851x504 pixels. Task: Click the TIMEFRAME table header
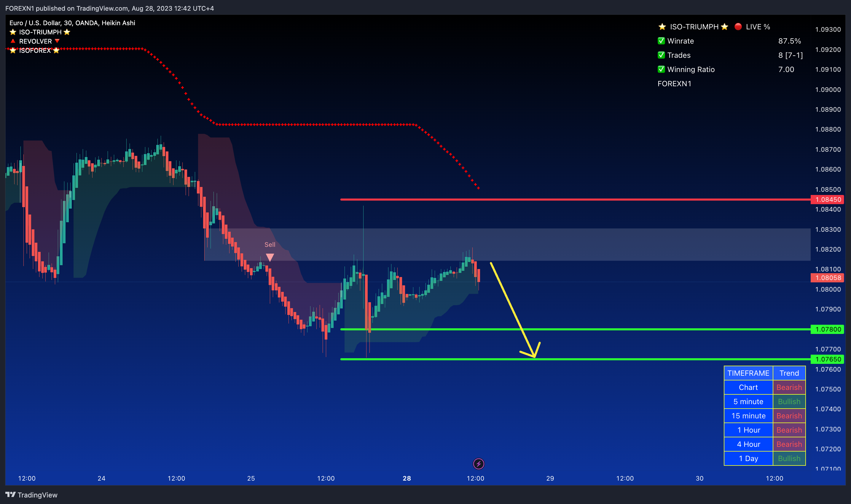click(748, 373)
